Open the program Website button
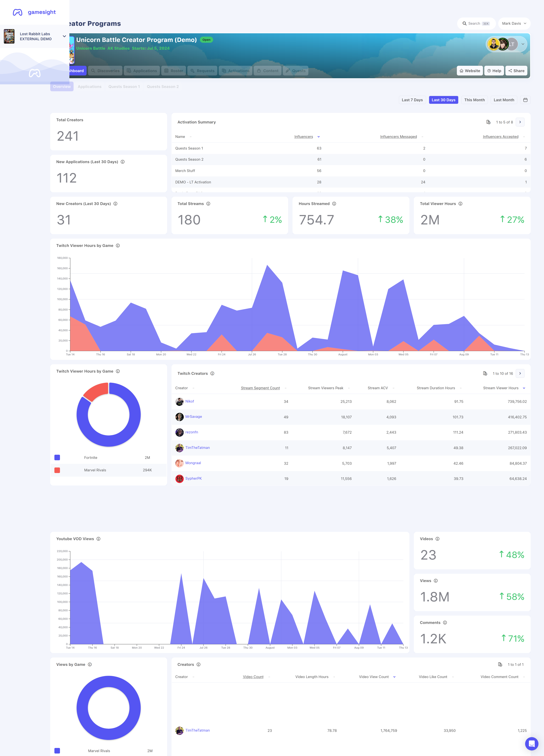This screenshot has width=544, height=756. 470,71
